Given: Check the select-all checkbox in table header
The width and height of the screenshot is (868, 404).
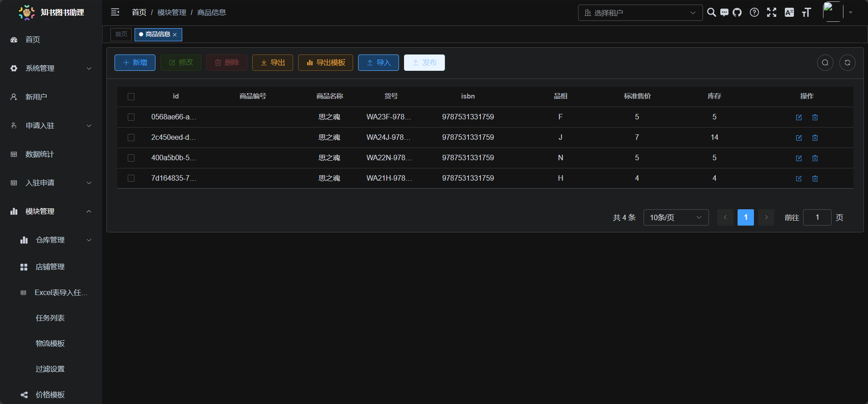Looking at the screenshot, I should click(x=131, y=97).
